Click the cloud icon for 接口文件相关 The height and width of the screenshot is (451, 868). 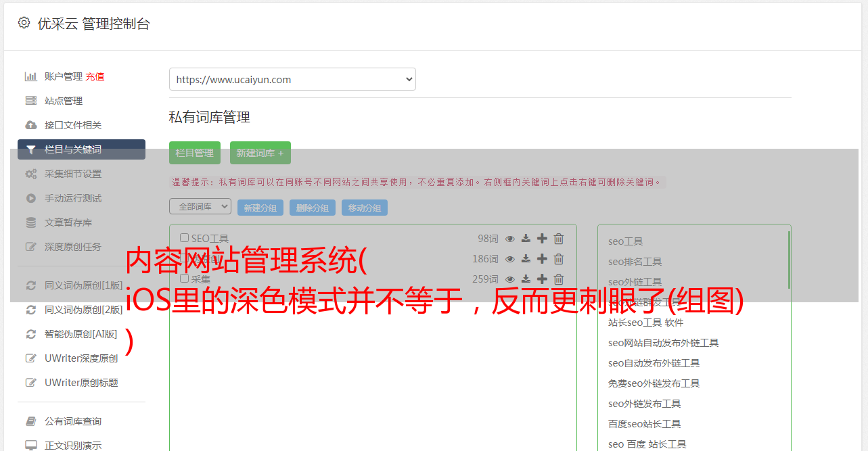pos(30,125)
